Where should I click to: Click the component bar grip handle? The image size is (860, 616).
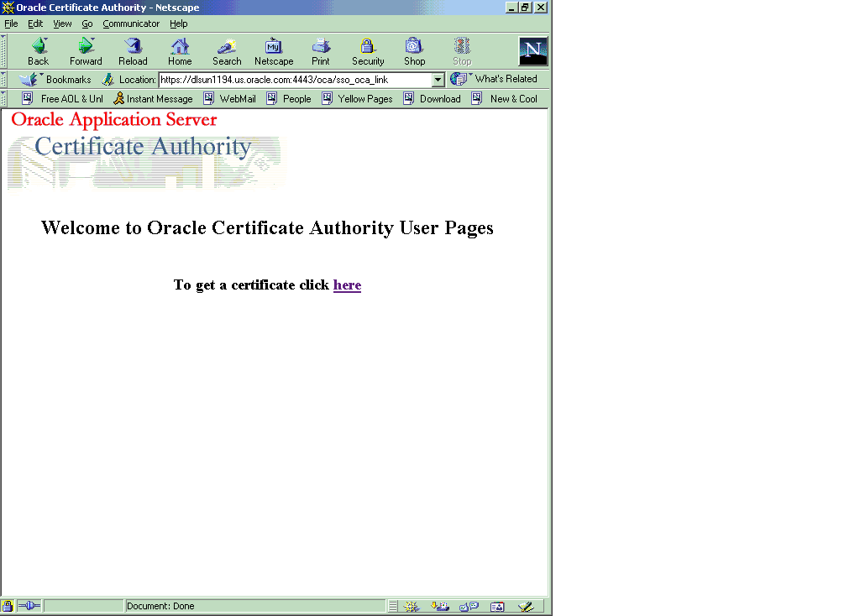(393, 606)
